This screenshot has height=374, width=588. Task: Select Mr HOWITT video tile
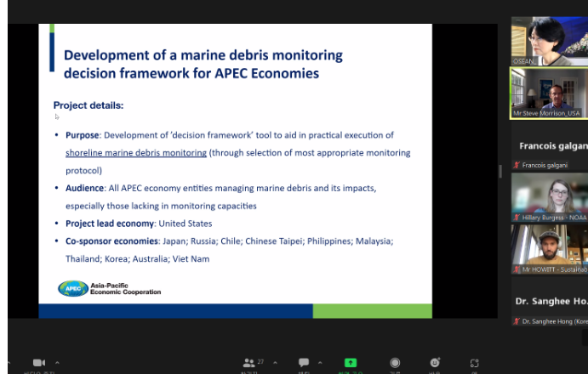point(550,250)
